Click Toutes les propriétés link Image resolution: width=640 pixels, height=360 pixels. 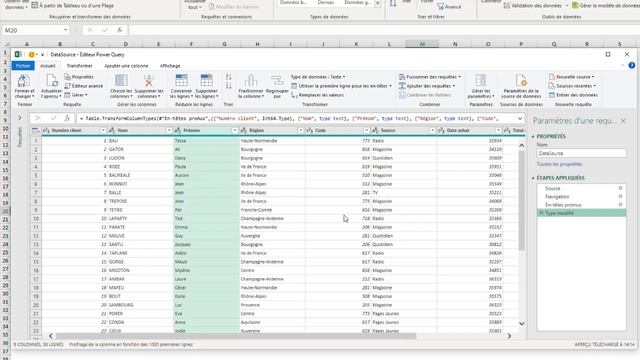559,164
